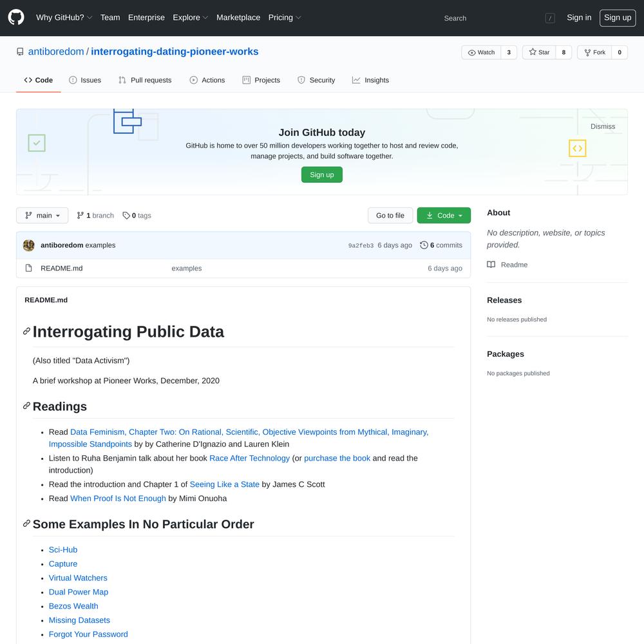This screenshot has height=644, width=644.
Task: Click the README.md file icon
Action: 29,268
